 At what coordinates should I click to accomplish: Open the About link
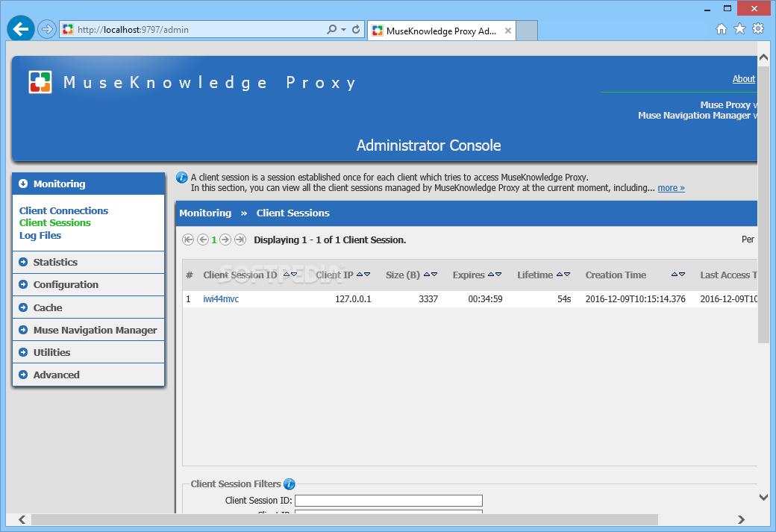click(x=743, y=78)
